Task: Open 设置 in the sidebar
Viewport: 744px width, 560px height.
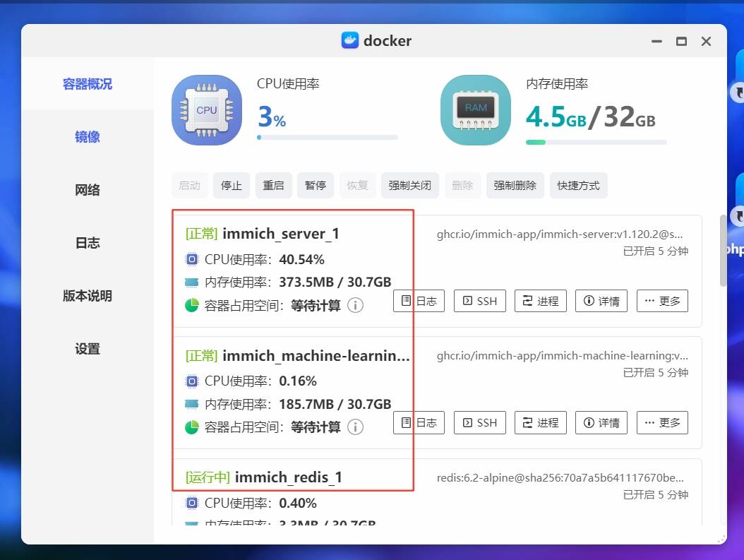Action: (x=88, y=349)
